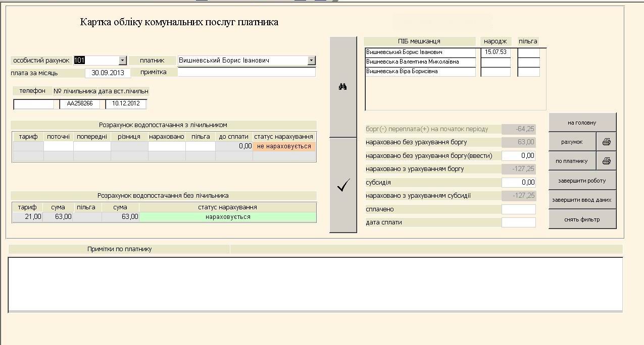Click the binoculars search icon button
This screenshot has width=644, height=345.
pyautogui.click(x=342, y=87)
